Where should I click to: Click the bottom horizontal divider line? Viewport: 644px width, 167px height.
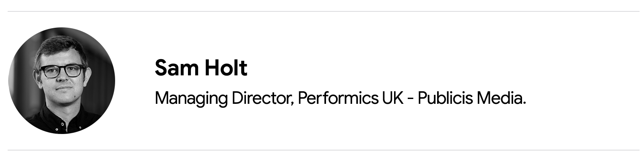[324, 150]
